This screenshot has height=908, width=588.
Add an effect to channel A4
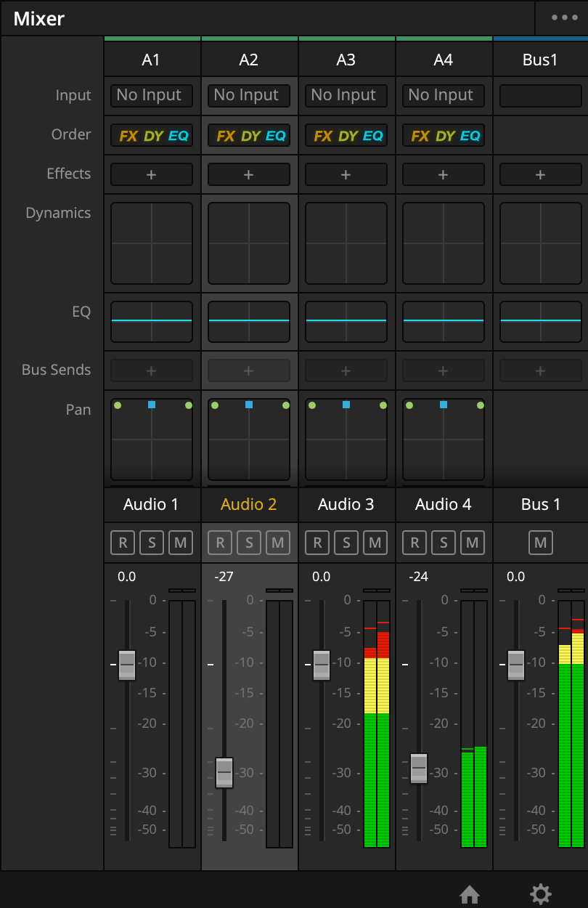pyautogui.click(x=443, y=174)
